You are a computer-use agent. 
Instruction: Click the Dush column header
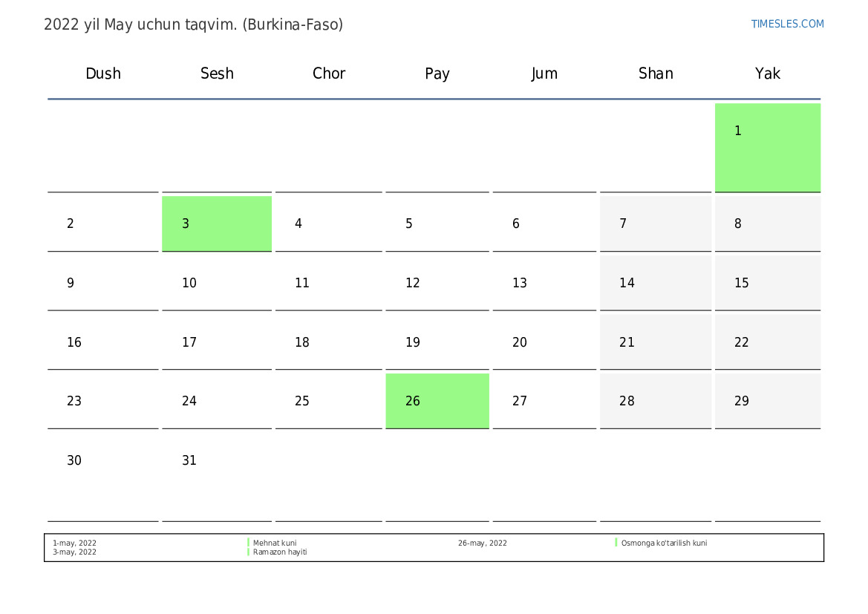pyautogui.click(x=103, y=74)
